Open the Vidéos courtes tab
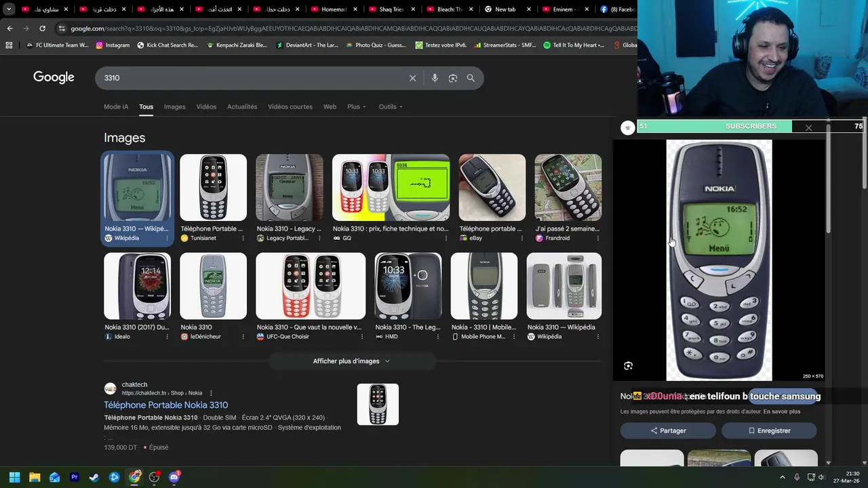Viewport: 868px width, 488px height. pos(290,106)
